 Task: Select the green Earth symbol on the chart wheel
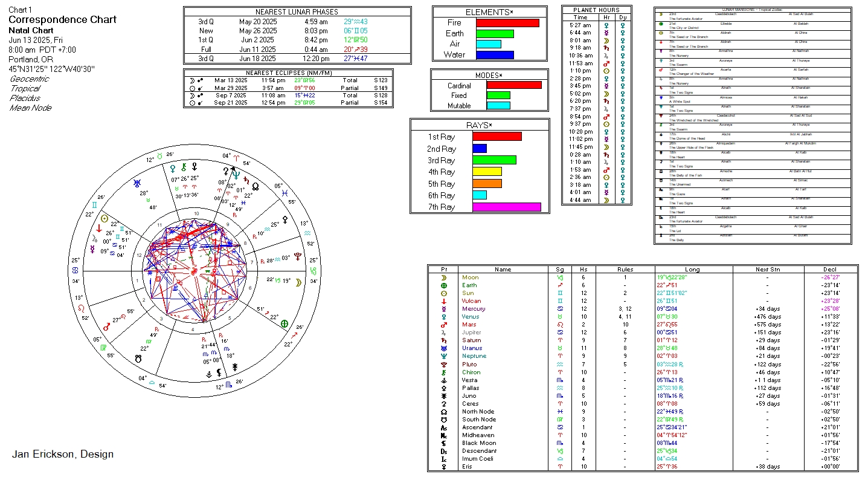click(284, 323)
